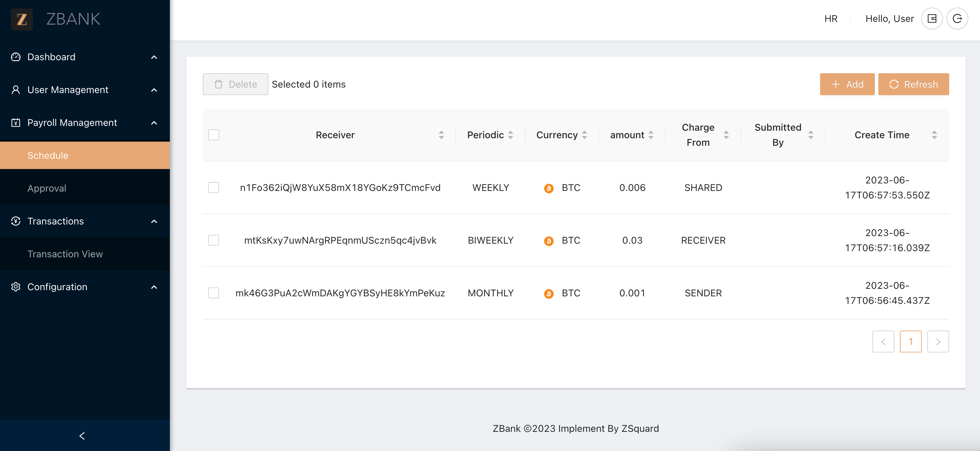Go to previous page arrow

(883, 342)
